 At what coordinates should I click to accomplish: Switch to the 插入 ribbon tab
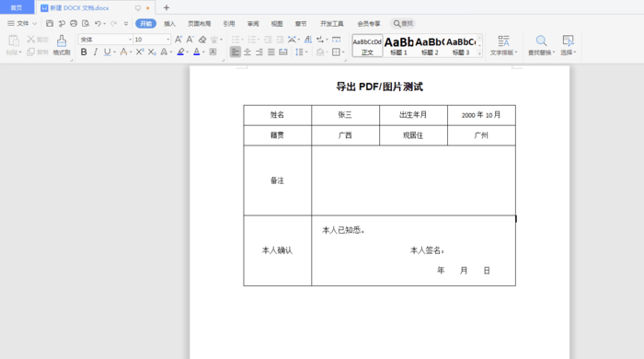(169, 23)
